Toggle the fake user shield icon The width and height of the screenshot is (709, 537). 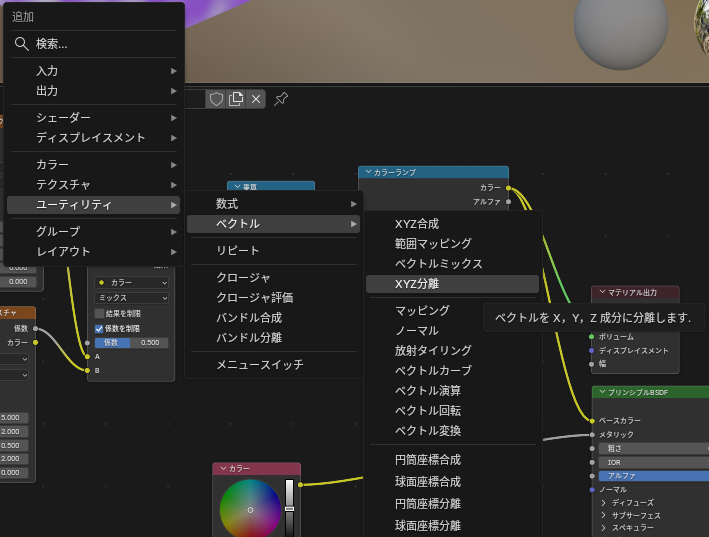tap(216, 98)
